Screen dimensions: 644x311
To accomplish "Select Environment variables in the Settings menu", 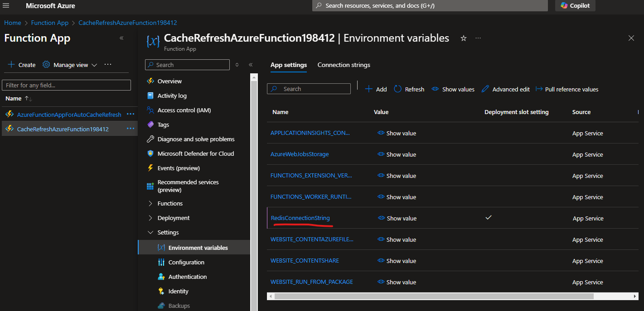I will coord(194,248).
